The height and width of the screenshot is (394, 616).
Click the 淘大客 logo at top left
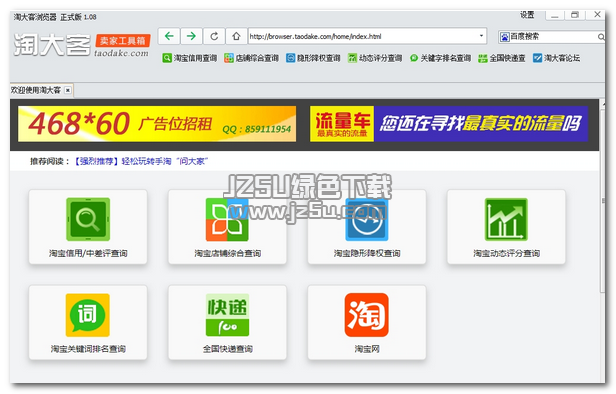point(52,44)
